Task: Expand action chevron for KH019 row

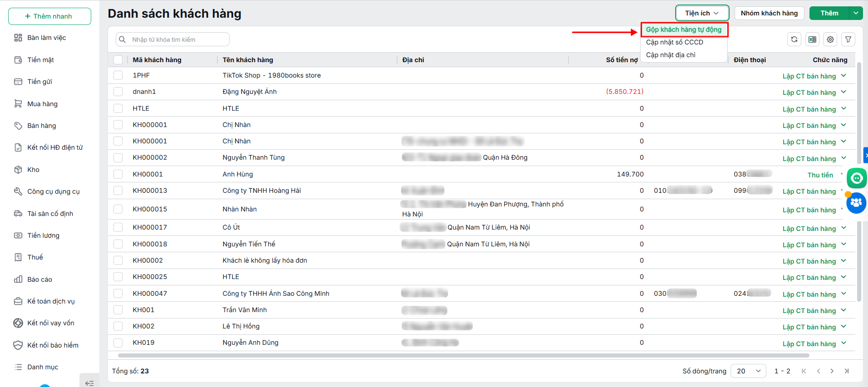Action: [x=843, y=343]
